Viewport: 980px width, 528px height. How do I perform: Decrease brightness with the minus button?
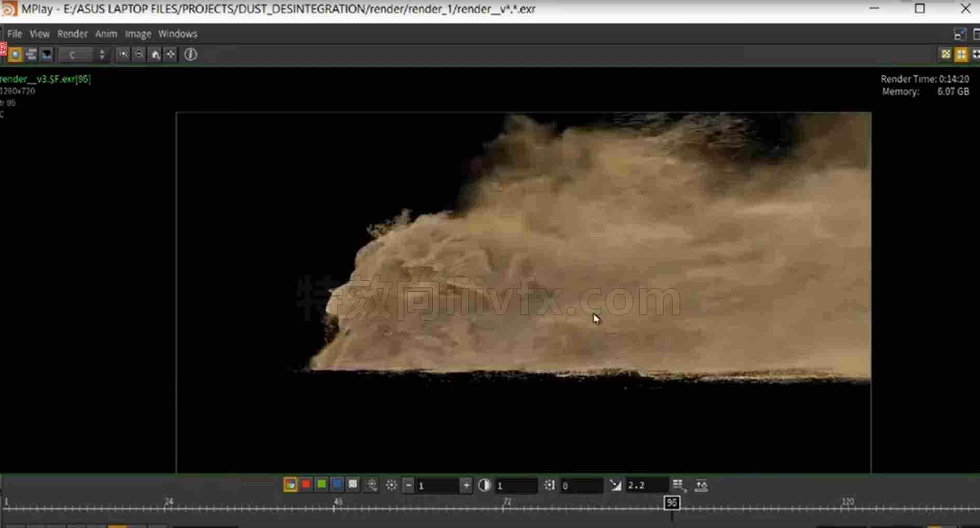409,485
